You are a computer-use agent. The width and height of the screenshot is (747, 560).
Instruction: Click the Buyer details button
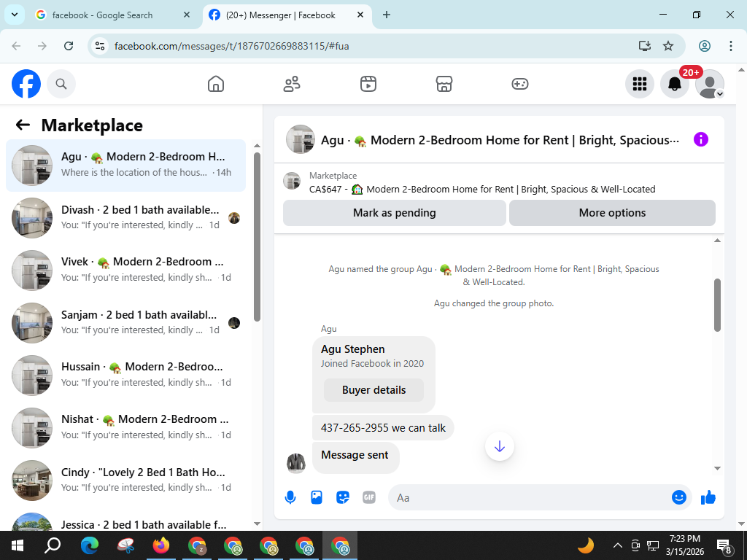374,390
